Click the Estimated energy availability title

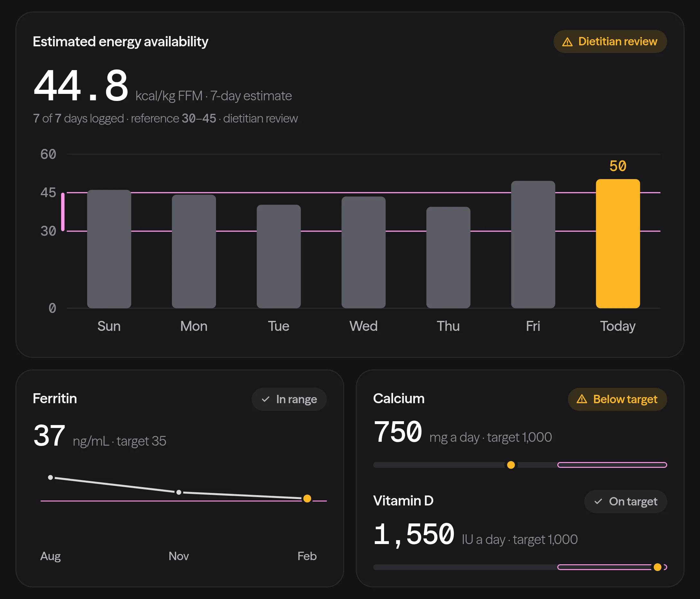pyautogui.click(x=121, y=41)
